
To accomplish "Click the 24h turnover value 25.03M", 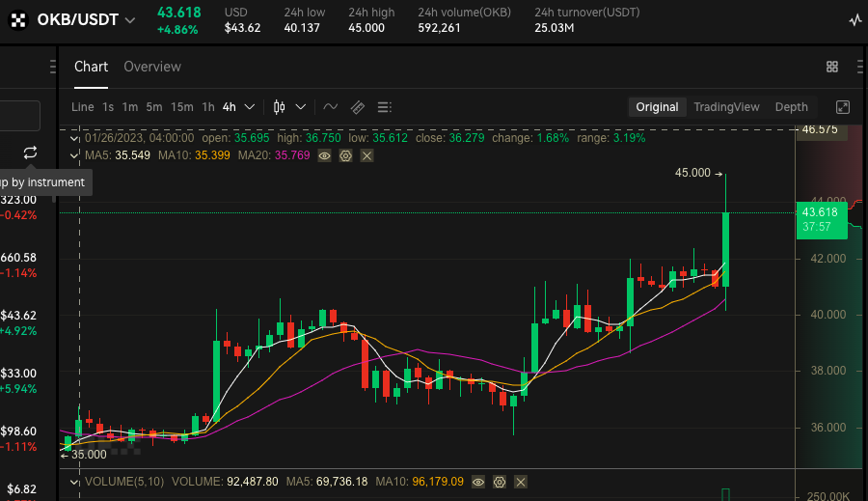I will [555, 28].
